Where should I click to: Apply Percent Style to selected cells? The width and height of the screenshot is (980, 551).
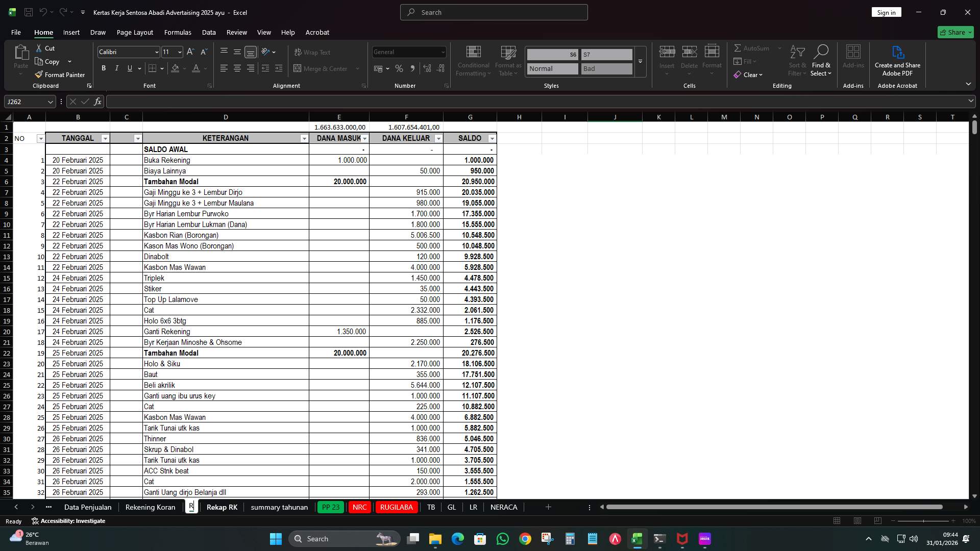[x=399, y=68]
